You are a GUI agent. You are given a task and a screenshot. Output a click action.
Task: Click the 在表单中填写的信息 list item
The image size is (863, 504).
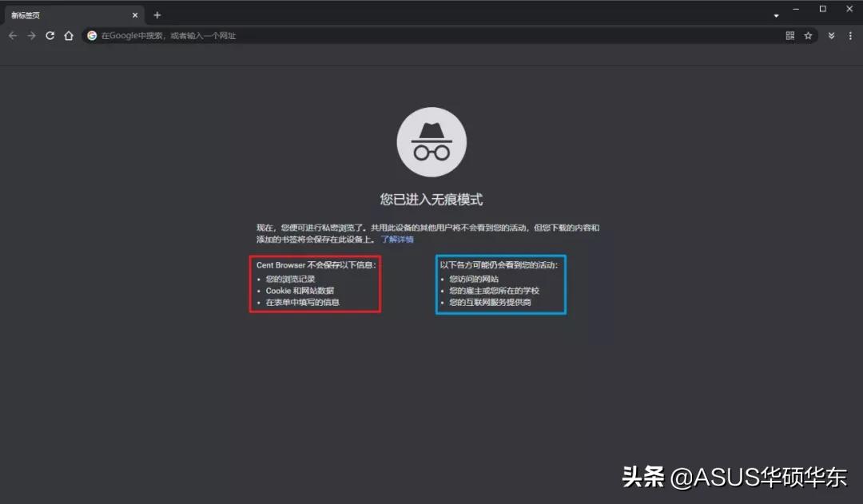click(303, 302)
